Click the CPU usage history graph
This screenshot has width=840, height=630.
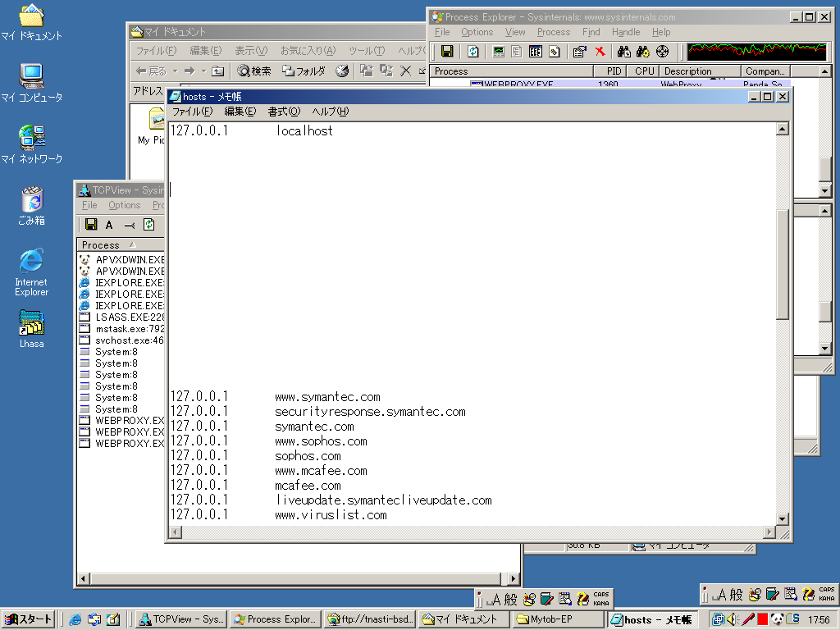757,52
